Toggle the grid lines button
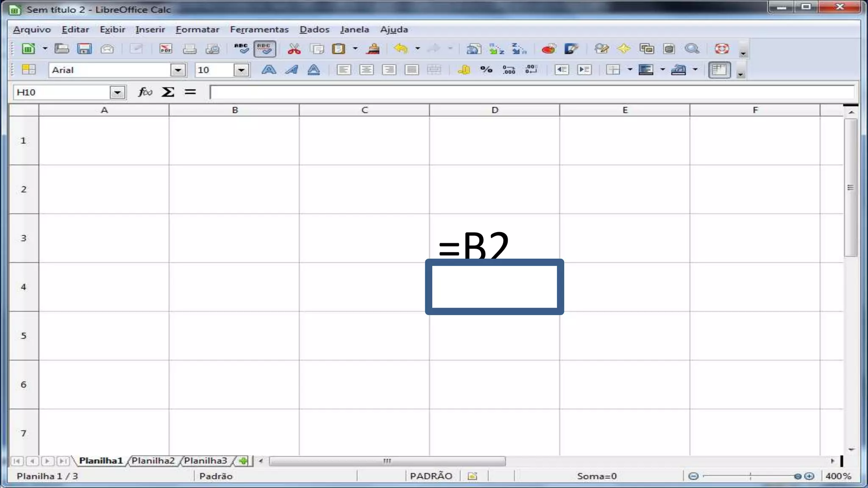Image resolution: width=868 pixels, height=488 pixels. tap(719, 69)
